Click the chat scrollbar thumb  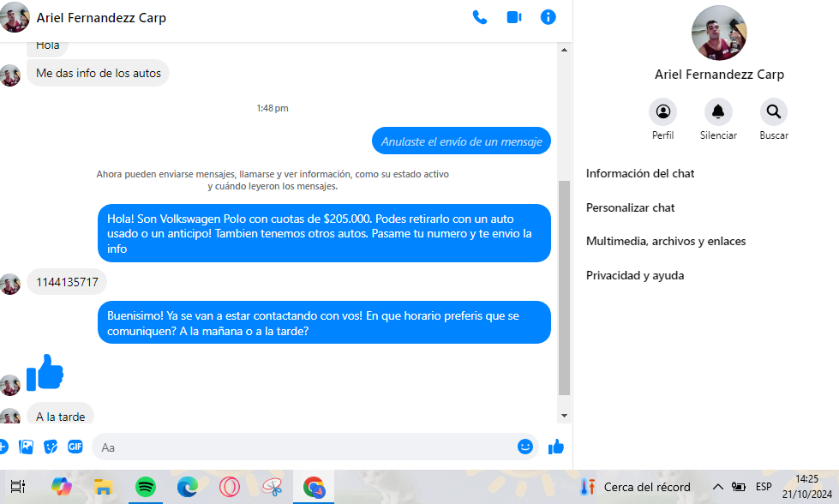(x=564, y=288)
